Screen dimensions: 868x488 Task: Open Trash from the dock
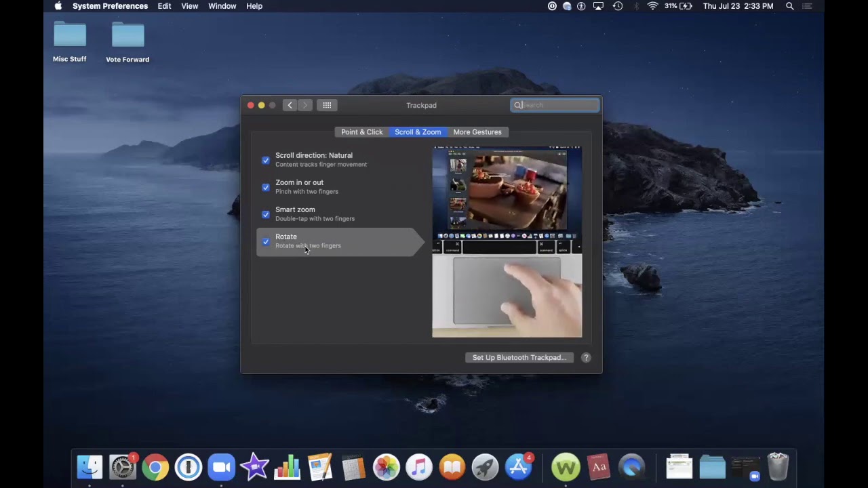click(x=778, y=467)
